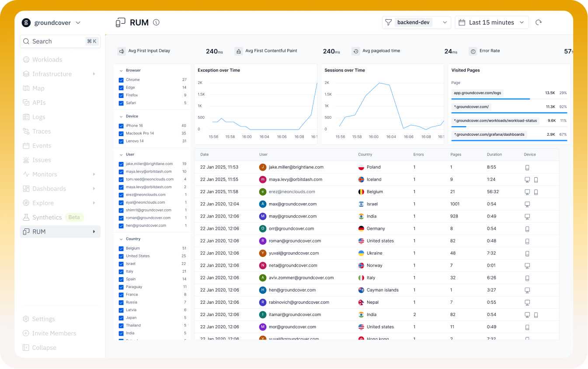Click the Avg pageload time icon

pos(356,51)
